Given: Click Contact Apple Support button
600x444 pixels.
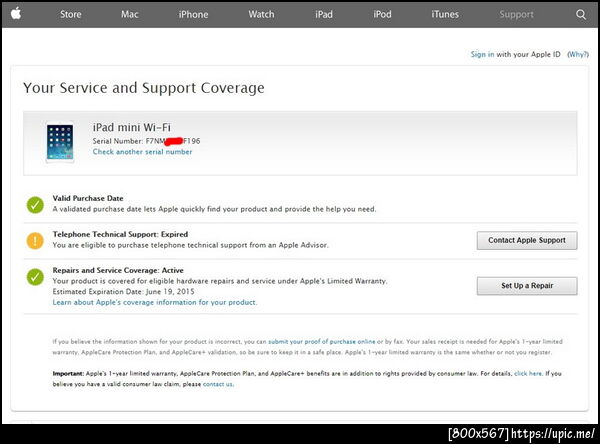Looking at the screenshot, I should tap(527, 240).
